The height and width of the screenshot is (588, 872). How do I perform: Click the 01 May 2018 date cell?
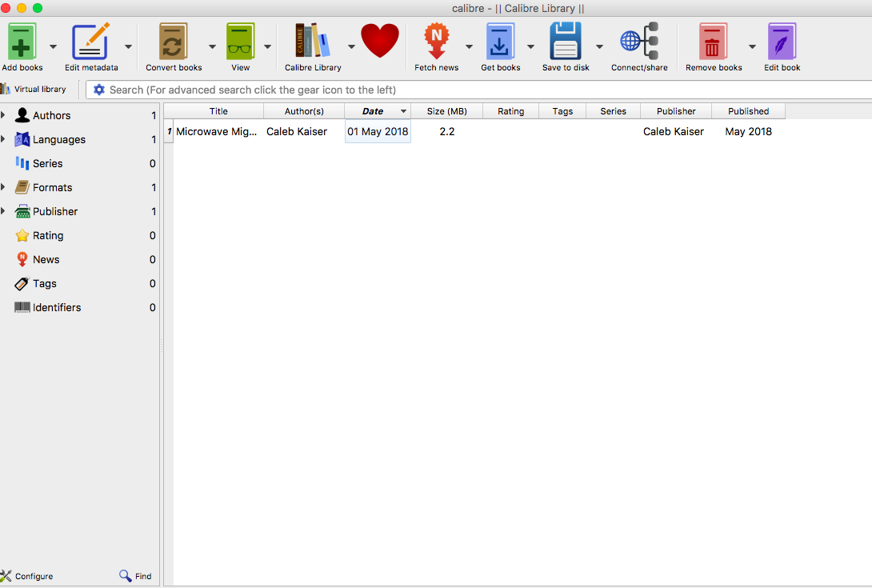(x=378, y=132)
